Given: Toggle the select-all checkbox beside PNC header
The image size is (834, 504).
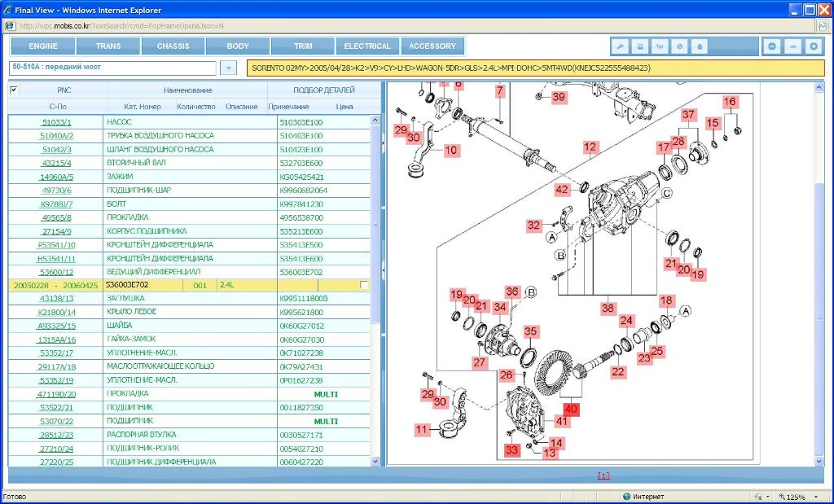Looking at the screenshot, I should click(14, 90).
